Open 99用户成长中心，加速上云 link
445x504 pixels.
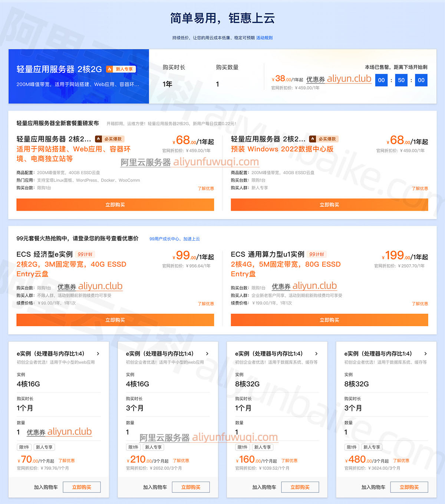click(174, 239)
